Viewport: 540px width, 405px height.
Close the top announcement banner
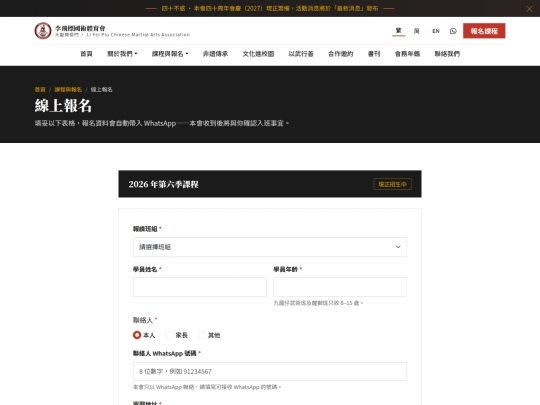click(529, 9)
